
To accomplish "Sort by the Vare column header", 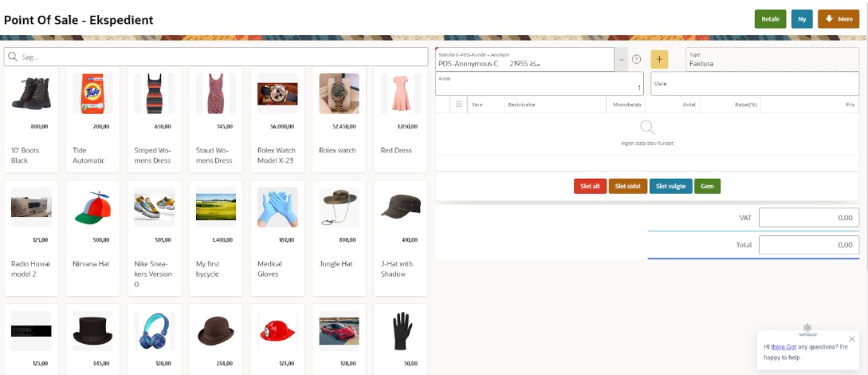I will click(477, 105).
